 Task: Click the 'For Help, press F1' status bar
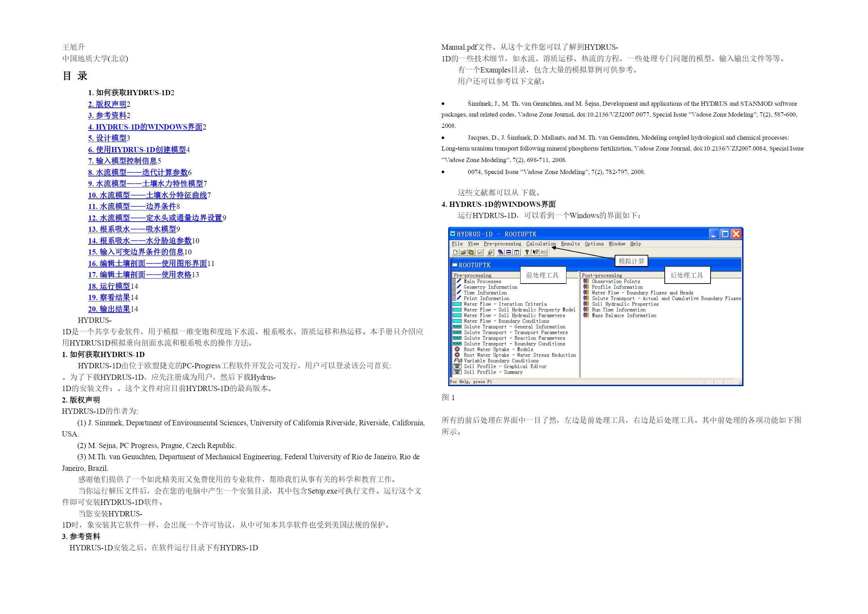(471, 382)
